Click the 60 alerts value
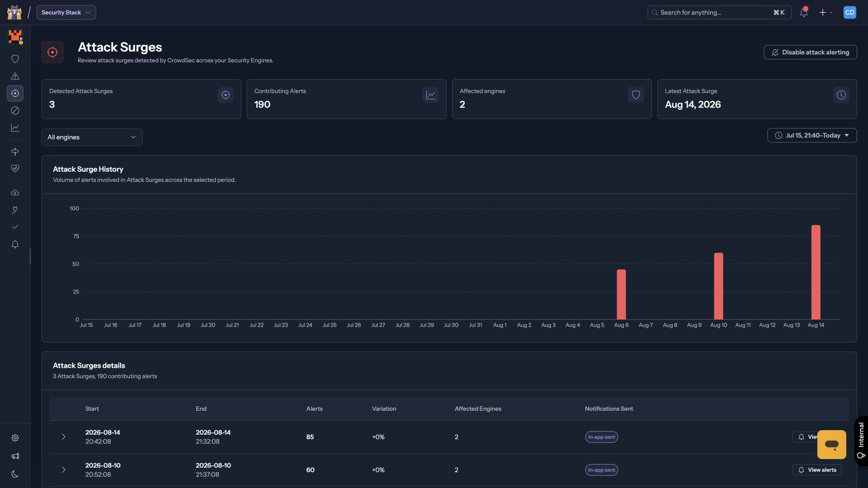This screenshot has height=488, width=868. click(x=310, y=470)
